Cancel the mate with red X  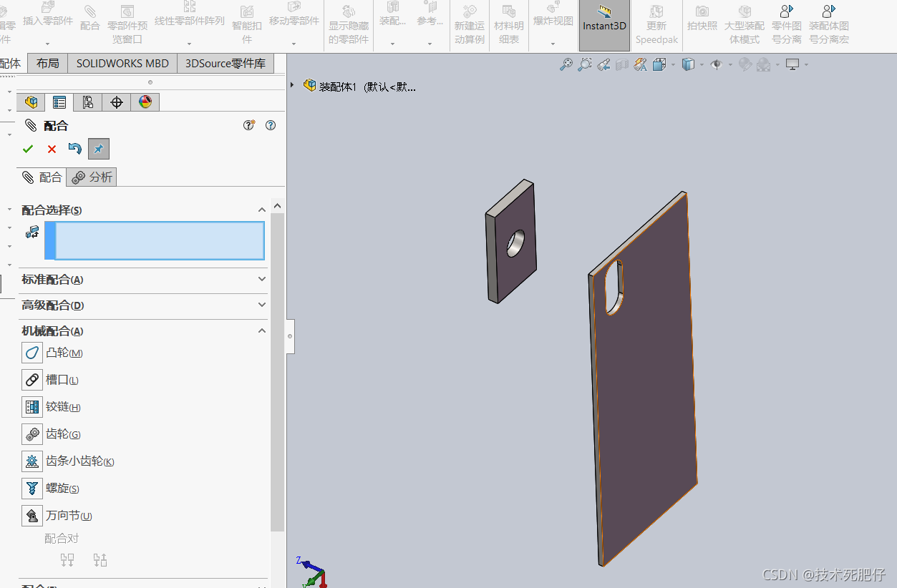pos(52,149)
